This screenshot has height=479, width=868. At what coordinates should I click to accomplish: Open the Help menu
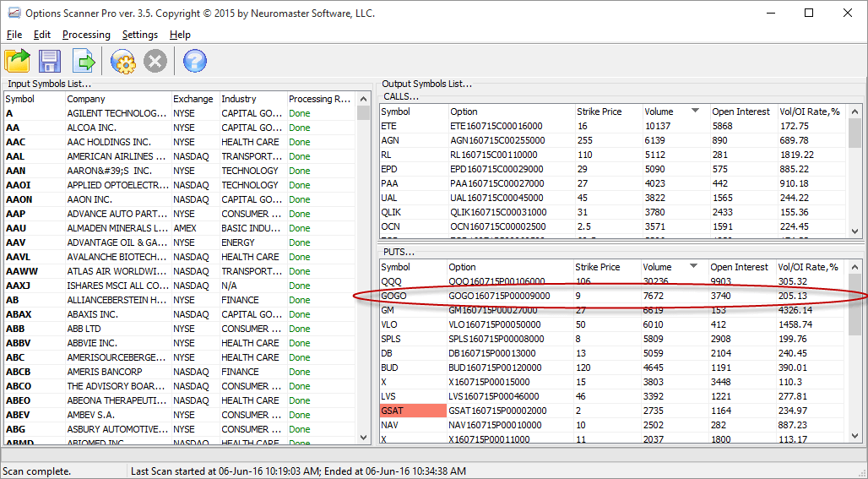[x=180, y=35]
